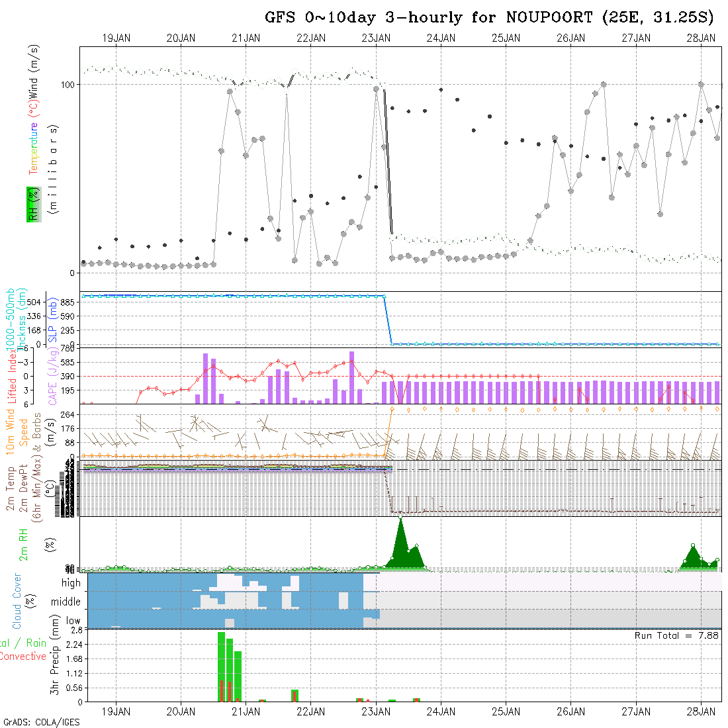Click the tallest purple CAPE bar near 23JAN
This screenshot has width=728, height=728.
click(x=351, y=377)
